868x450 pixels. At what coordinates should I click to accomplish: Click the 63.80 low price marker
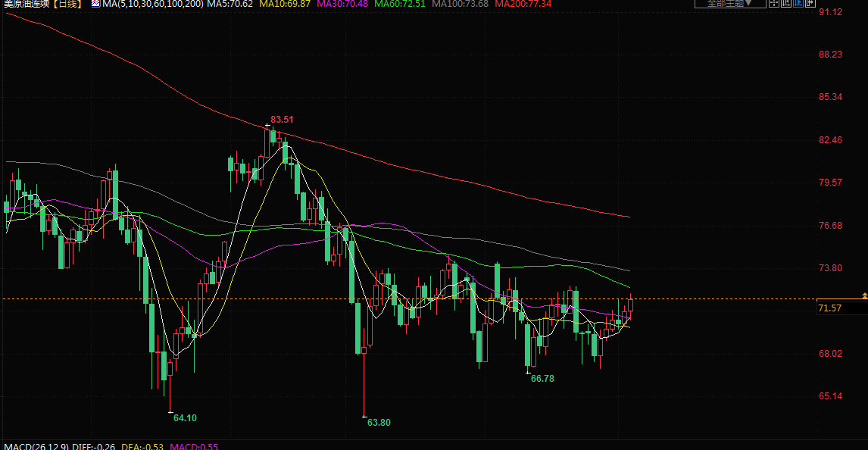coord(379,423)
